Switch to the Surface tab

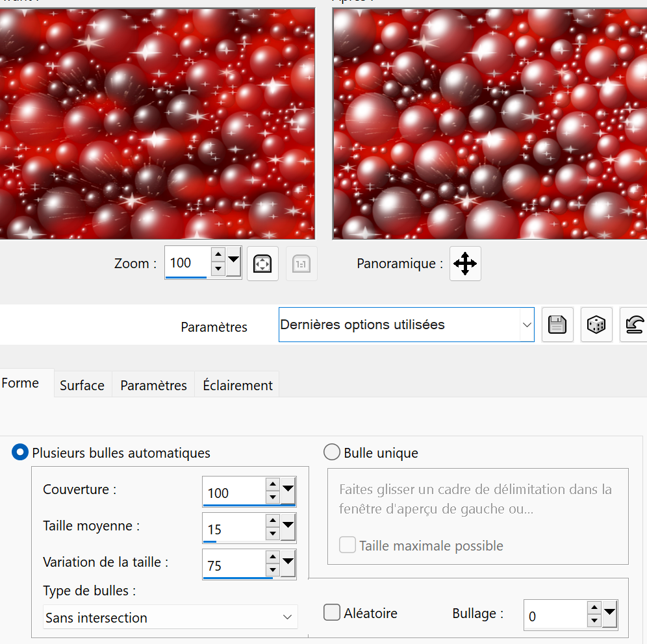click(x=82, y=385)
